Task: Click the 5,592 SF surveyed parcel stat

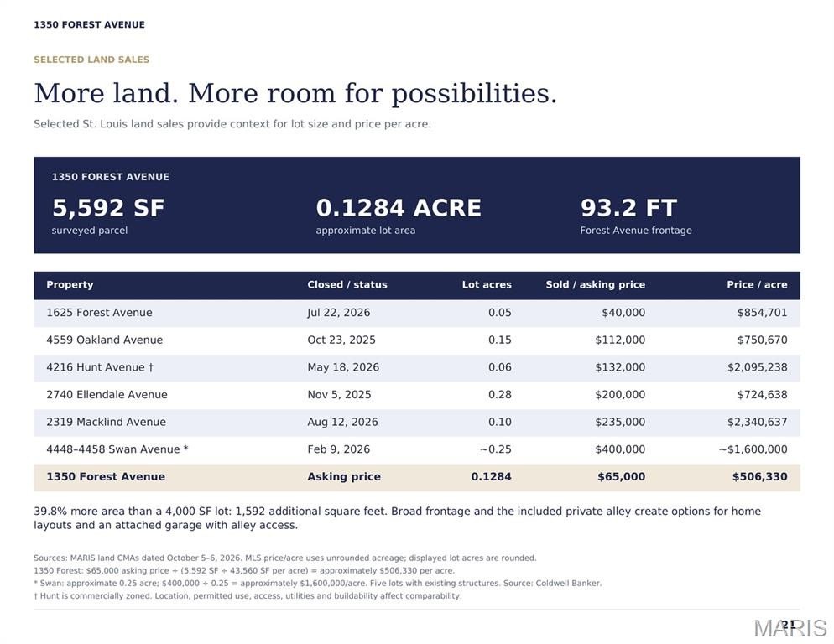Action: pyautogui.click(x=108, y=216)
